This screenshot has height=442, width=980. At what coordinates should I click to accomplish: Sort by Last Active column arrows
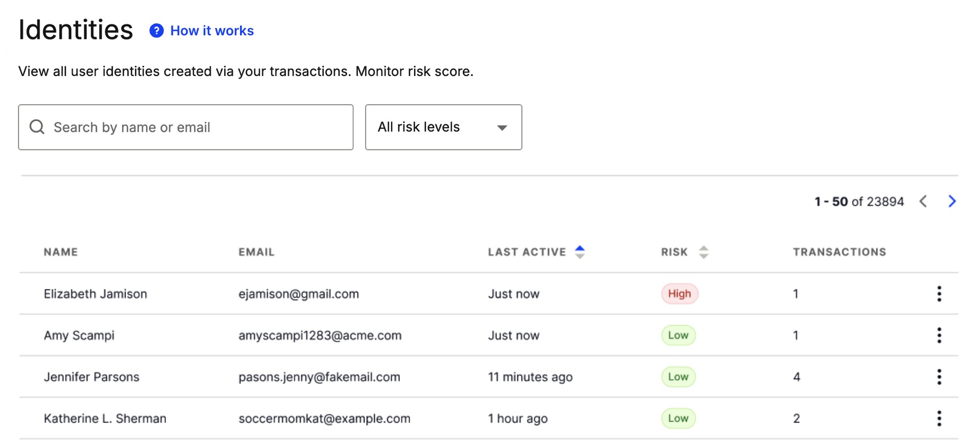(580, 252)
